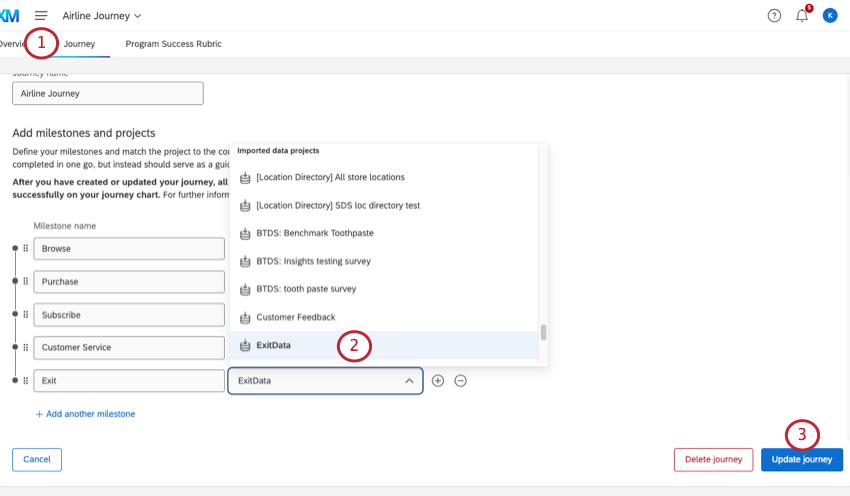Select BTDS: Insights testing survey option
The height and width of the screenshot is (496, 850).
[384, 261]
